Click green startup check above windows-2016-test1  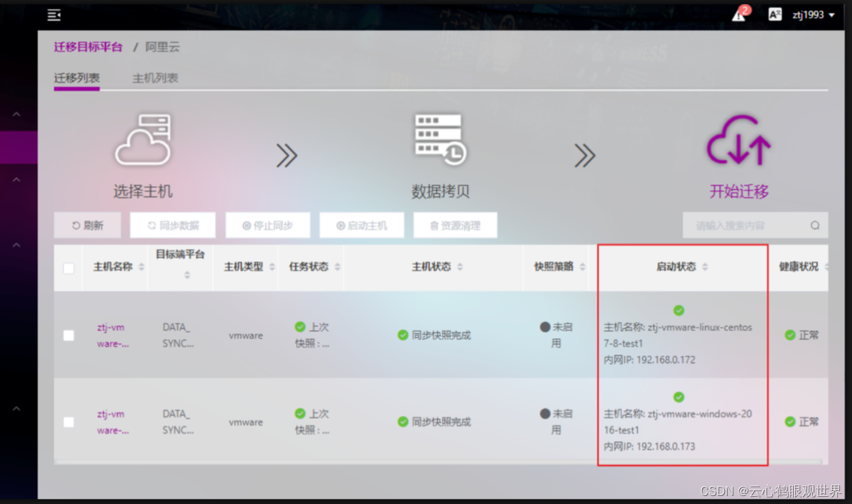679,397
